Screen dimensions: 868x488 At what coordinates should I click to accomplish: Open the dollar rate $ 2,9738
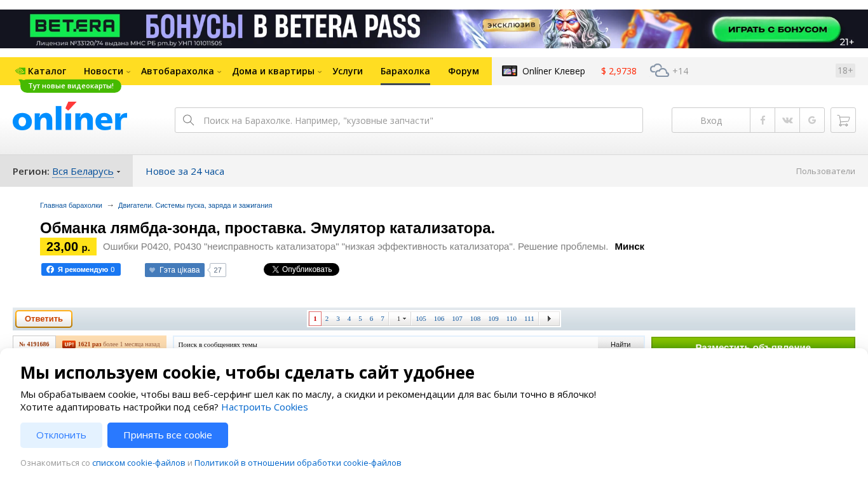(619, 71)
